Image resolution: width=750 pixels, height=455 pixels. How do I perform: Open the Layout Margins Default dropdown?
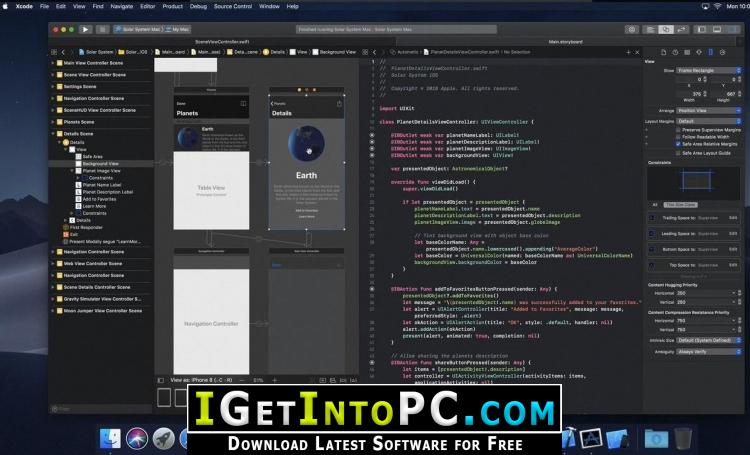pos(708,121)
